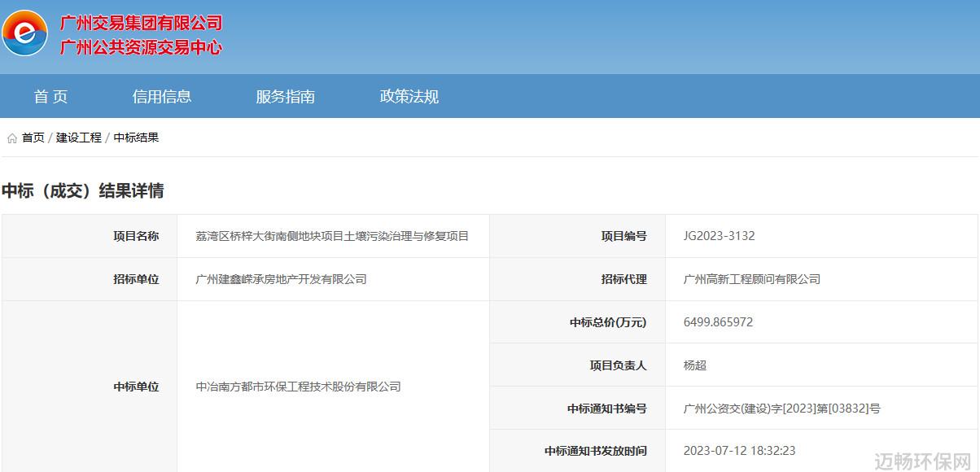Image resolution: width=980 pixels, height=472 pixels.
Task: Select the 项目名称 label cell
Action: [90, 236]
